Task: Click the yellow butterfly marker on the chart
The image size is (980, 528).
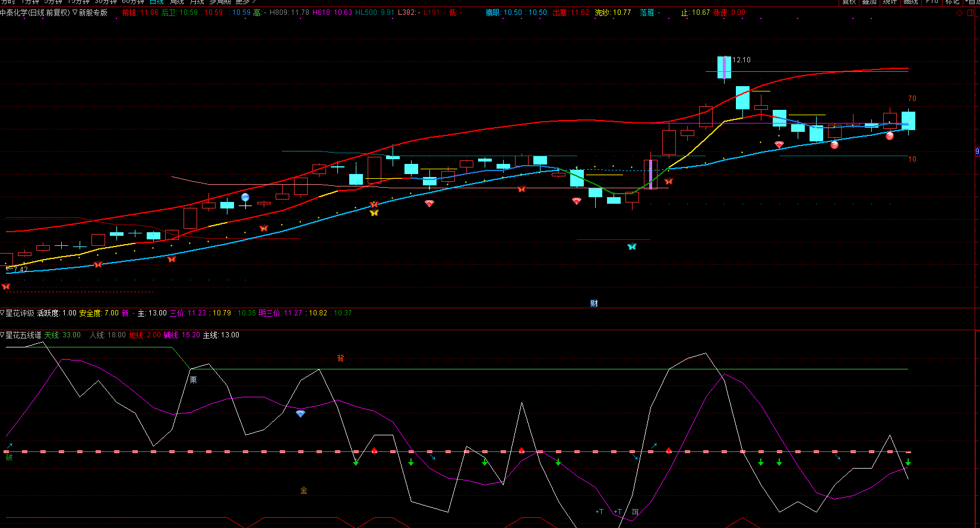Action: (374, 213)
